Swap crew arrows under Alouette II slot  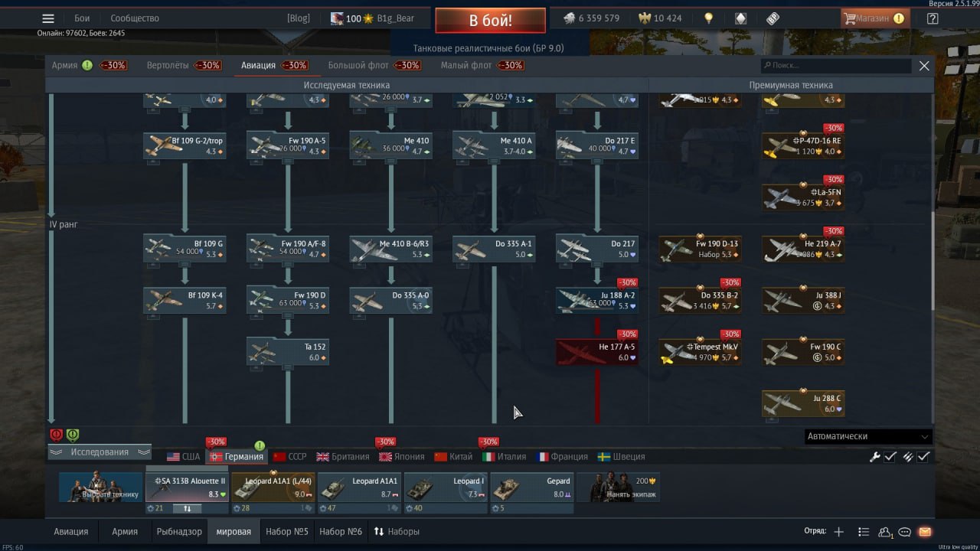point(187,508)
